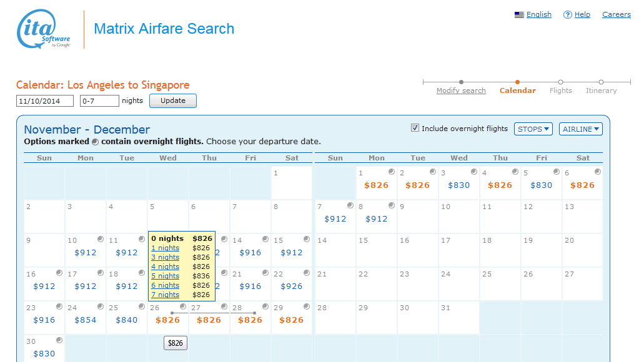Click overnight moon icon on November 30
The width and height of the screenshot is (644, 362).
point(59,340)
